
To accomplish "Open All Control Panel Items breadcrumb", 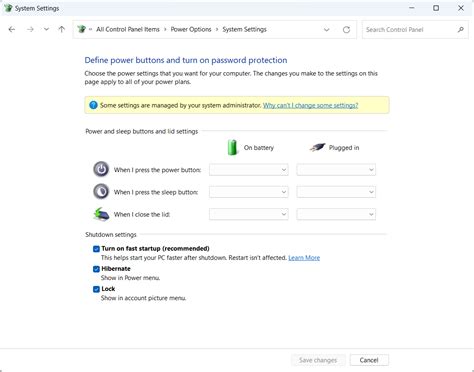I will [x=128, y=29].
